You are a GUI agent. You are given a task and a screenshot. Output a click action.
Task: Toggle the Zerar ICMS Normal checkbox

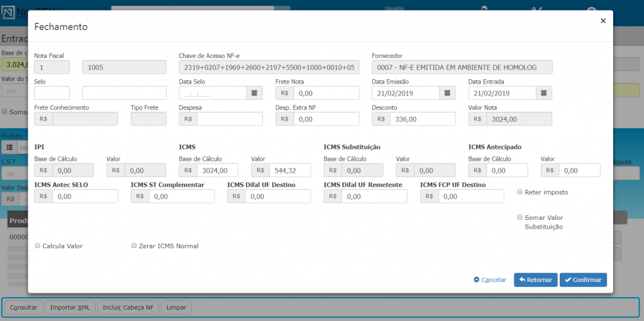[x=134, y=246]
